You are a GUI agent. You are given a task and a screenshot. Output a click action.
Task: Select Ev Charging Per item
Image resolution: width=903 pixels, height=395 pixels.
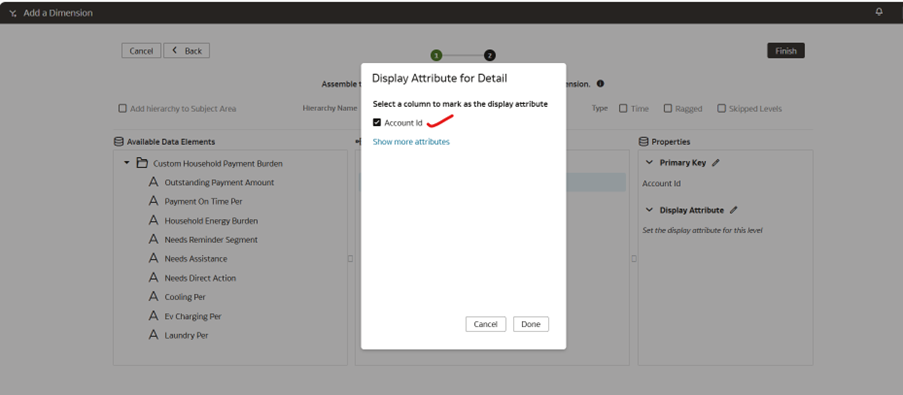(193, 316)
